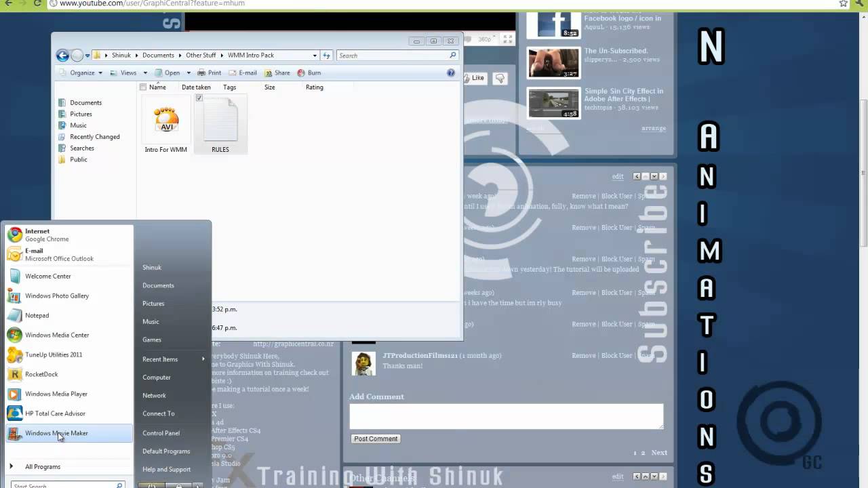Select the RULES file icon
The image size is (868, 488).
(220, 125)
